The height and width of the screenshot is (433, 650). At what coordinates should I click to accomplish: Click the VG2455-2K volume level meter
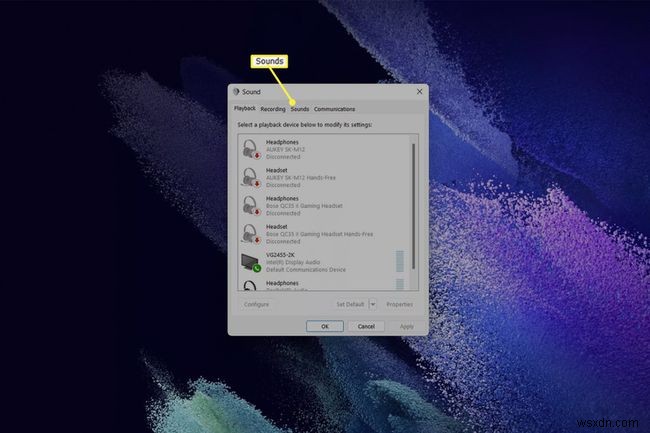tap(400, 261)
